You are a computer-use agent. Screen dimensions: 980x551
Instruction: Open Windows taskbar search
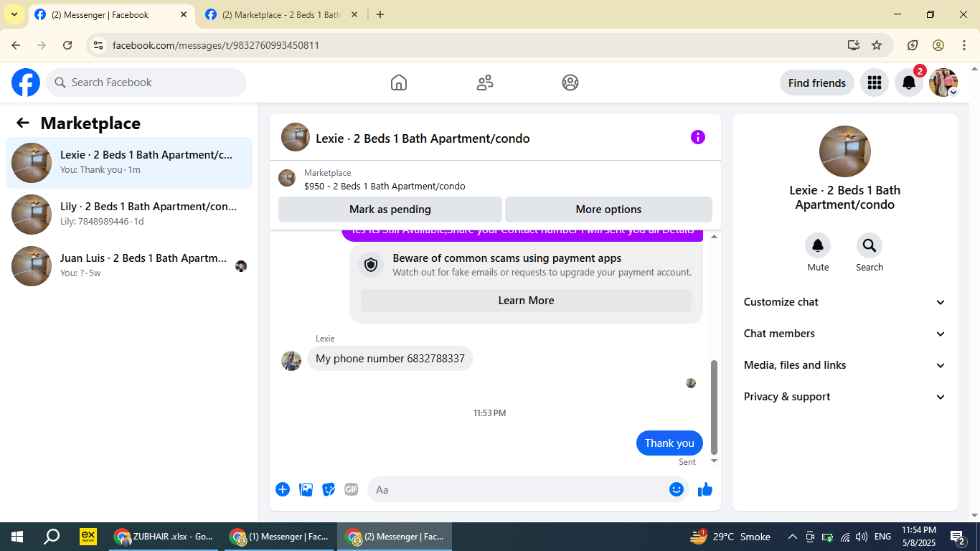[x=52, y=537]
